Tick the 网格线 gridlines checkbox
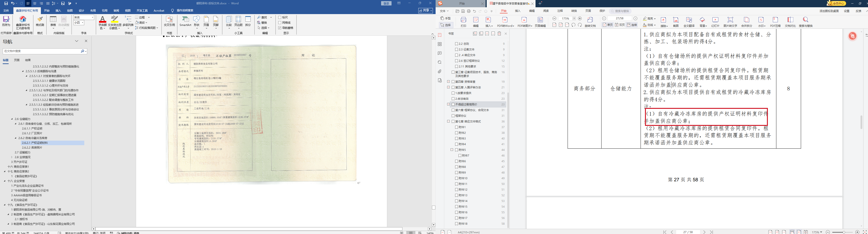Image resolution: width=868 pixels, height=234 pixels. pos(280,22)
